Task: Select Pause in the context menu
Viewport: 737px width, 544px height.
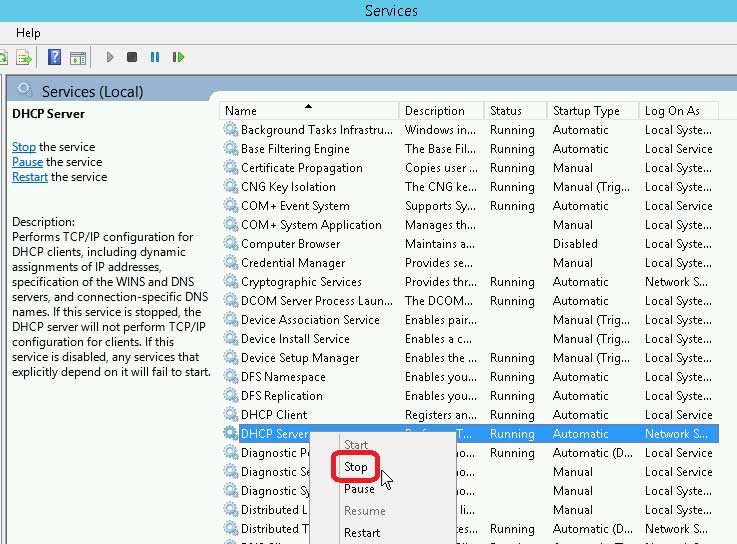Action: coord(359,489)
